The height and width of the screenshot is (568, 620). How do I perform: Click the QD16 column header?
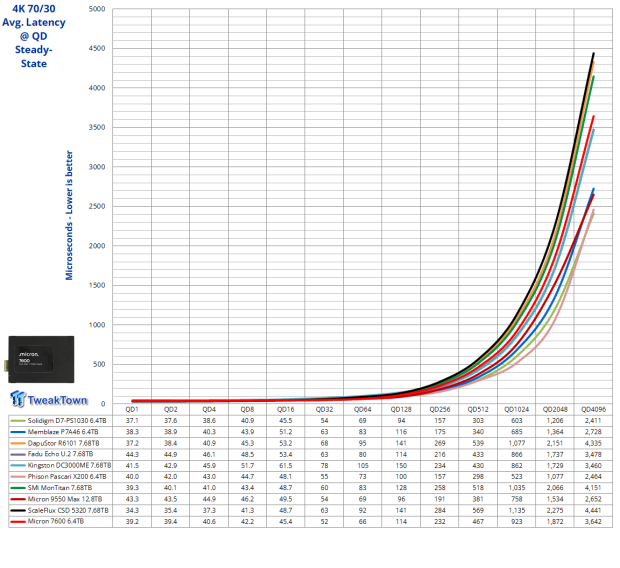pos(285,409)
